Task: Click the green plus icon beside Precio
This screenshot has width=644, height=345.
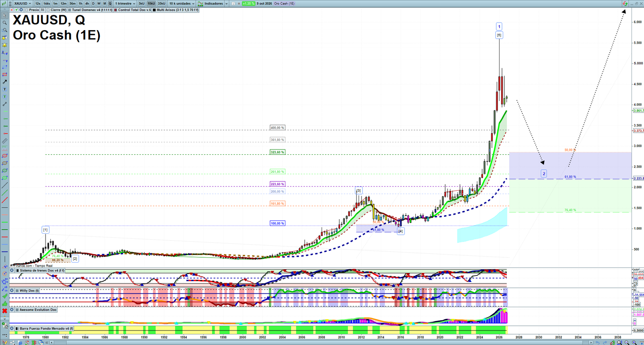Action: point(17,10)
